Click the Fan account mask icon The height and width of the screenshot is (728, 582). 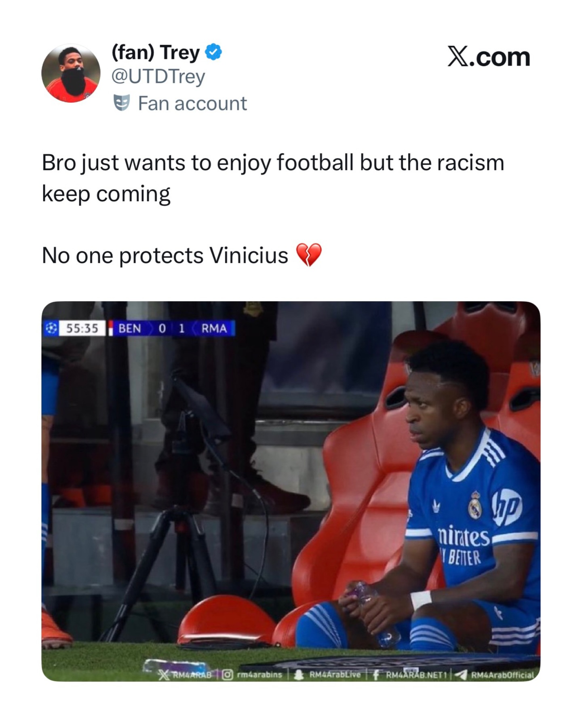point(121,103)
